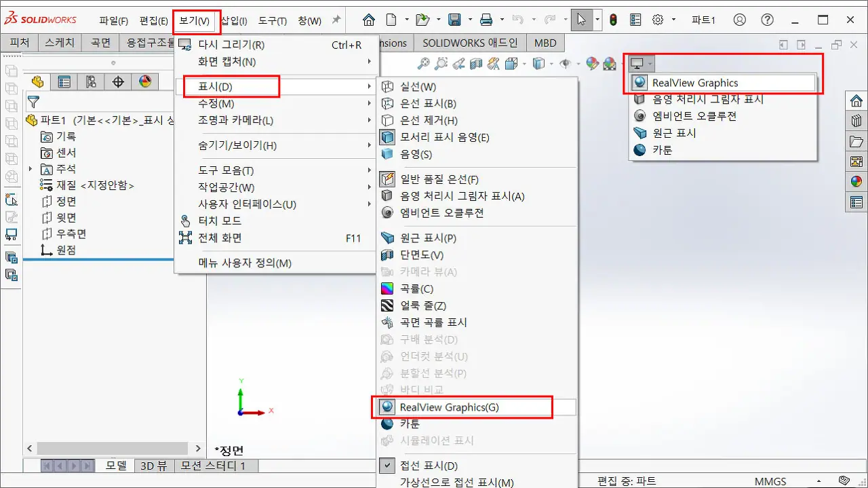Open the PropertyManager tab icon
Image resolution: width=868 pixels, height=488 pixels.
tap(64, 82)
